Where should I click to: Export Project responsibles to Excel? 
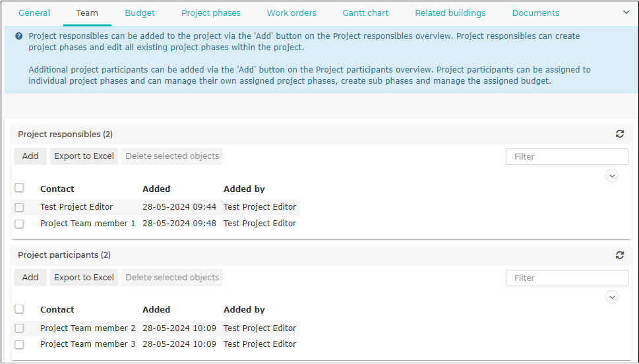(84, 156)
